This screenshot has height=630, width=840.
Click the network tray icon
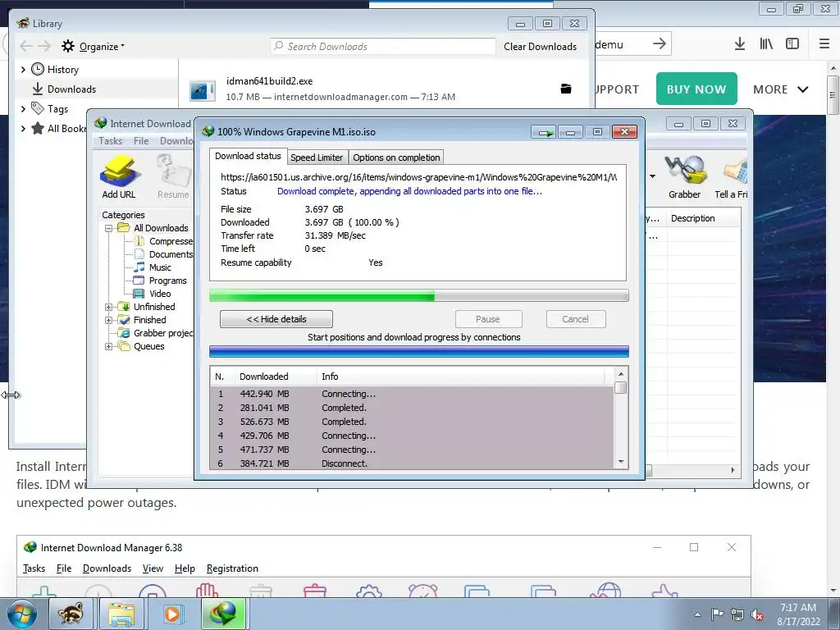pyautogui.click(x=737, y=614)
